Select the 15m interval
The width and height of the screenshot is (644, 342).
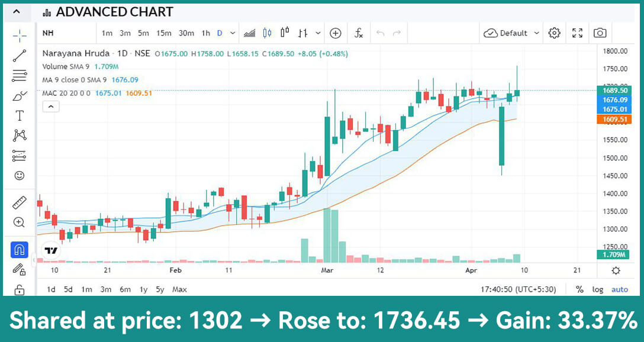click(164, 33)
